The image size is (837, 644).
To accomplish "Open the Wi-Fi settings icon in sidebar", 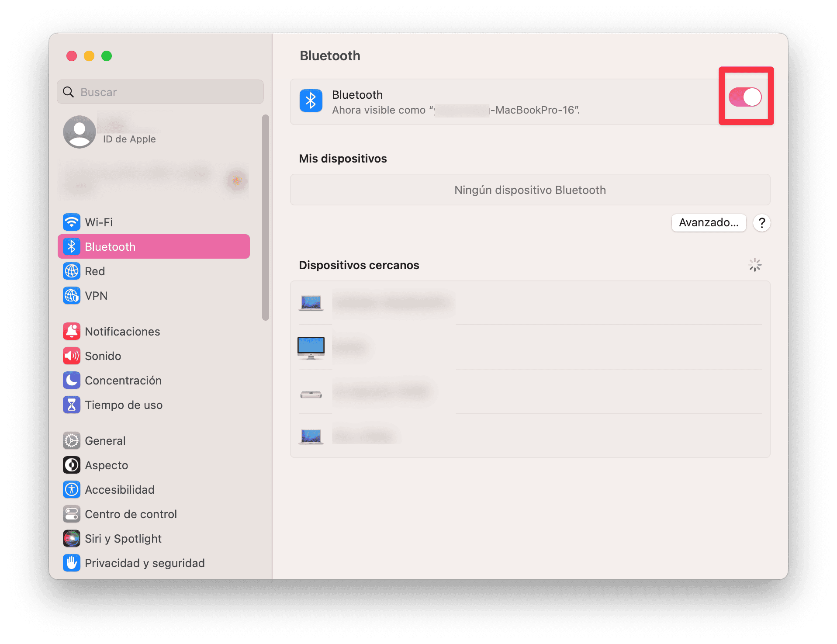I will [72, 222].
